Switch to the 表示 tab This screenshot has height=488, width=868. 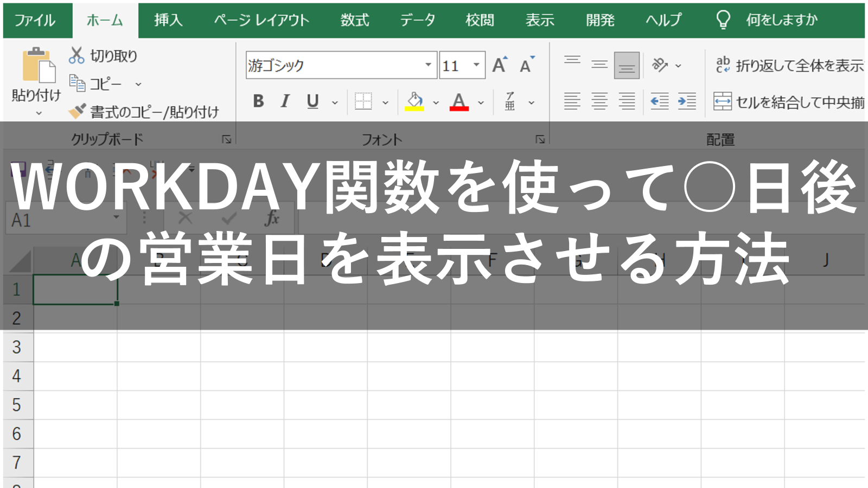click(x=540, y=21)
